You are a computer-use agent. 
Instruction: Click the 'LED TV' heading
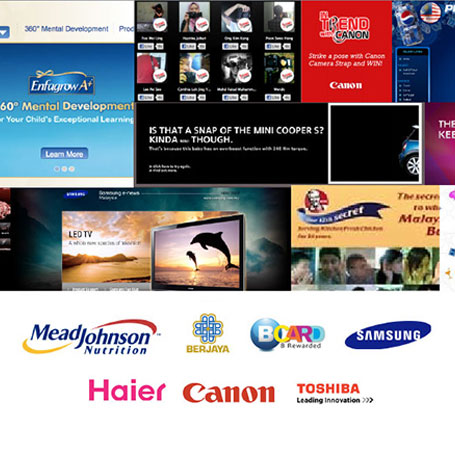pos(80,235)
